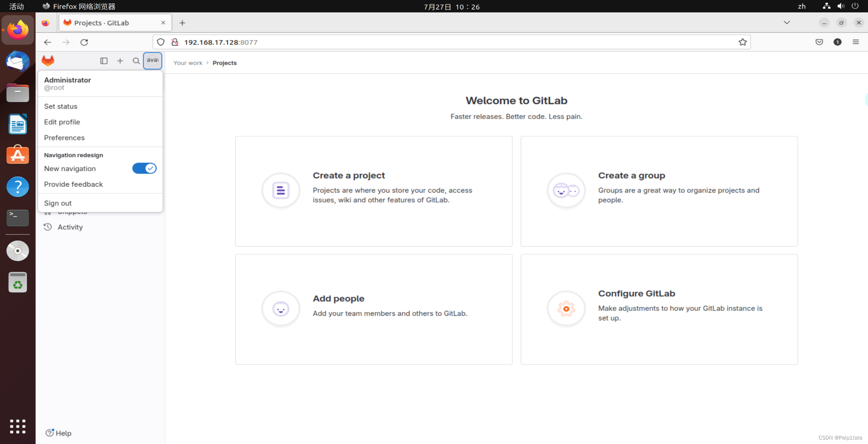The width and height of the screenshot is (868, 444).
Task: Toggle the GitLab sidebar collapse icon
Action: (x=104, y=61)
